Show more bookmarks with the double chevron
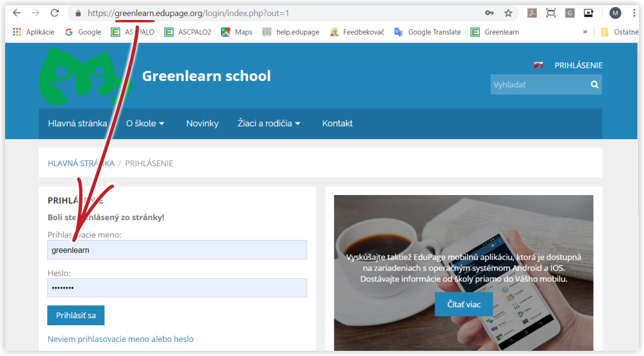Screen dimensions: 644x356 pos(585,32)
